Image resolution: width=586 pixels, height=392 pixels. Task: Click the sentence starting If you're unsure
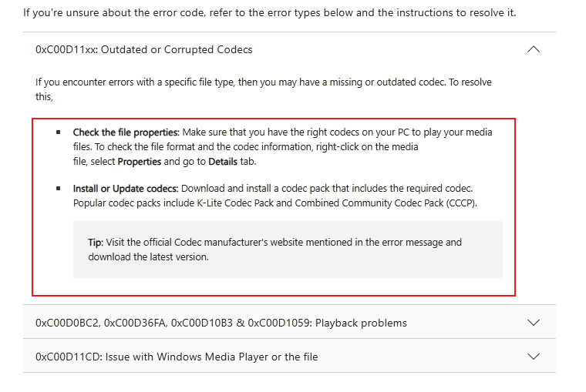point(269,12)
